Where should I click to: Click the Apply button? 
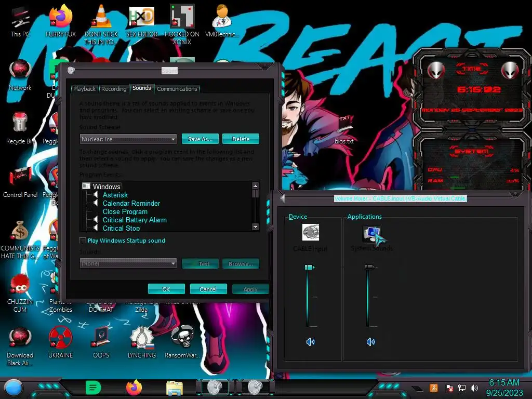pos(250,289)
